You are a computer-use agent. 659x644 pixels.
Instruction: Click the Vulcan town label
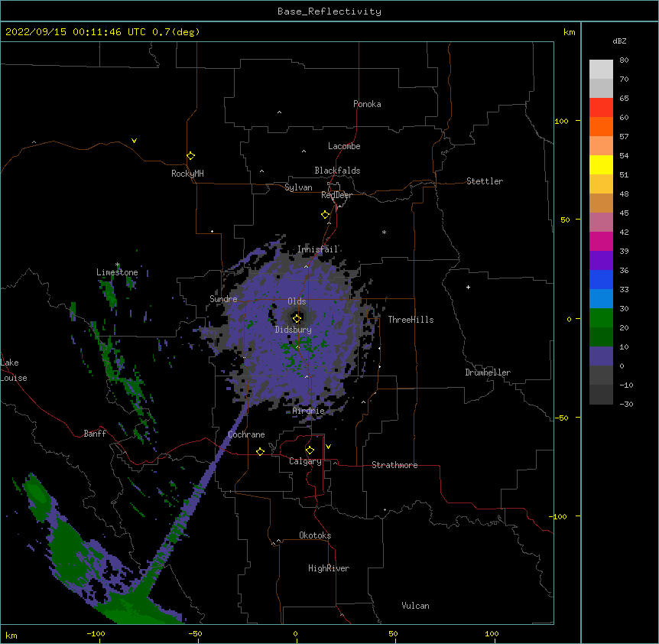pos(415,606)
